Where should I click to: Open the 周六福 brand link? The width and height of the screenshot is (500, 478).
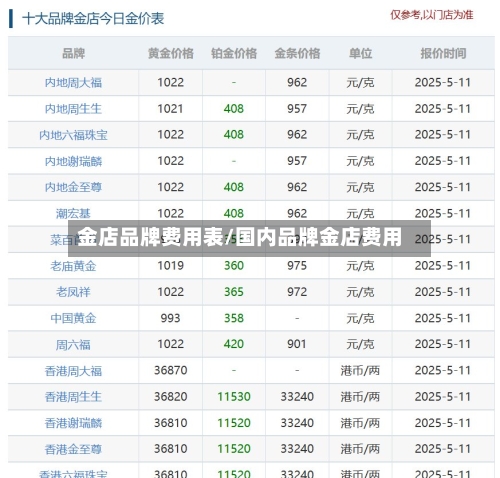coord(73,344)
